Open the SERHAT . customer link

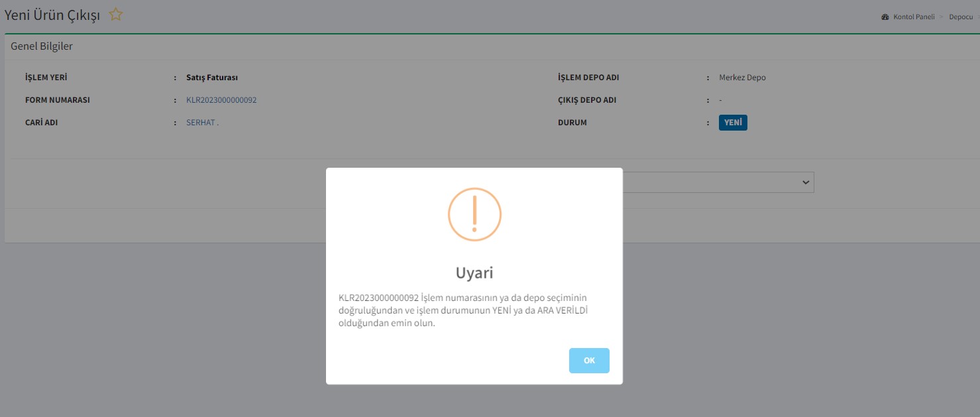202,123
